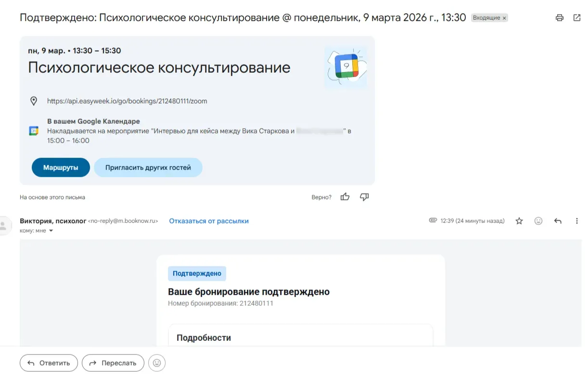Click the location pin icon
The image size is (588, 377).
pyautogui.click(x=33, y=101)
